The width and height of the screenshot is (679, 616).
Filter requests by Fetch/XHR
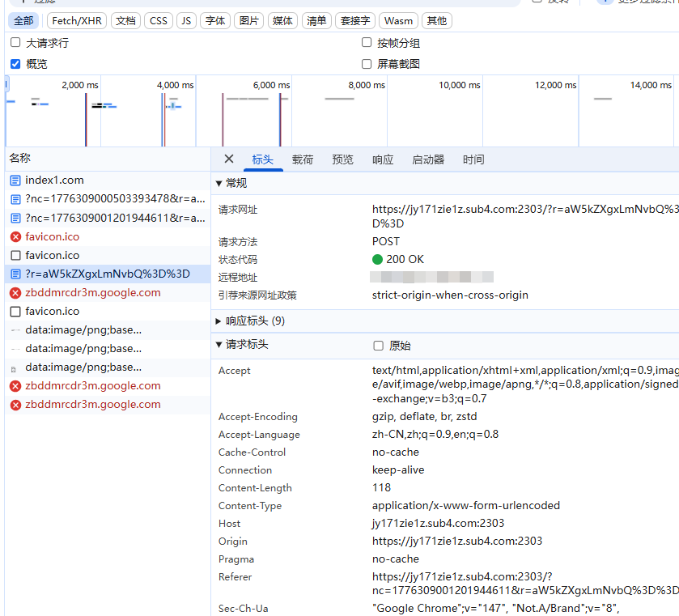tap(76, 20)
